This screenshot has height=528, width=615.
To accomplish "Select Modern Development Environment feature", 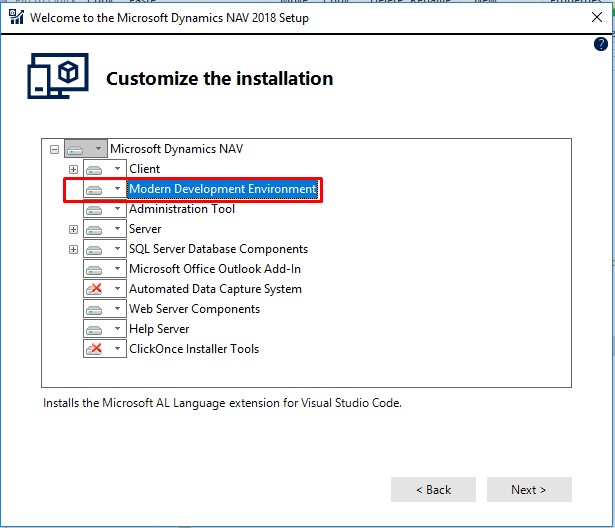I will 223,189.
